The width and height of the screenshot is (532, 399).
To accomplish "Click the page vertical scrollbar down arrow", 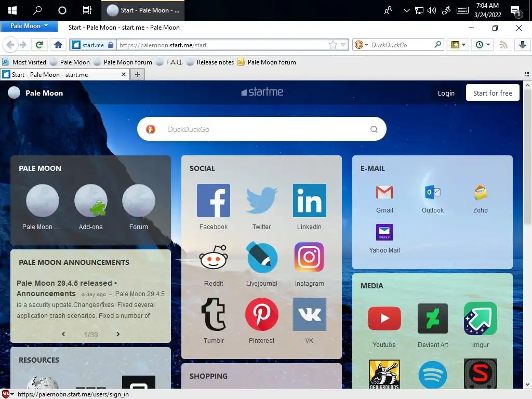I will pyautogui.click(x=527, y=384).
